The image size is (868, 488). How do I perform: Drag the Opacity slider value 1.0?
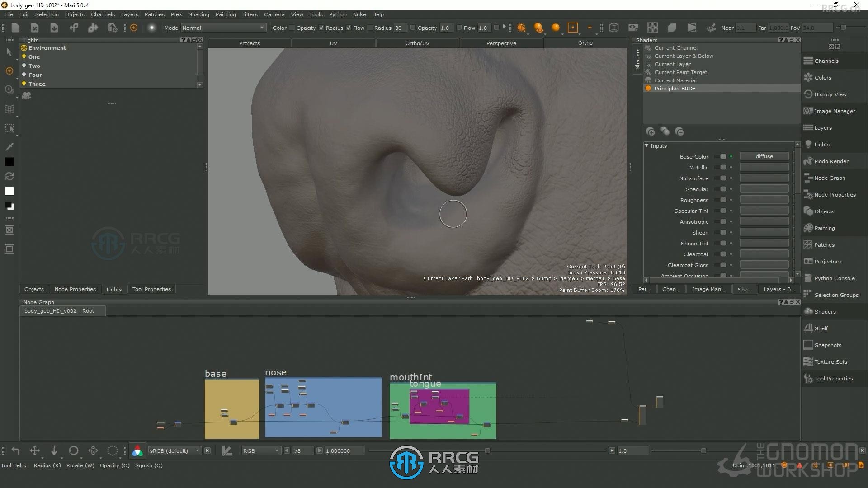(446, 28)
